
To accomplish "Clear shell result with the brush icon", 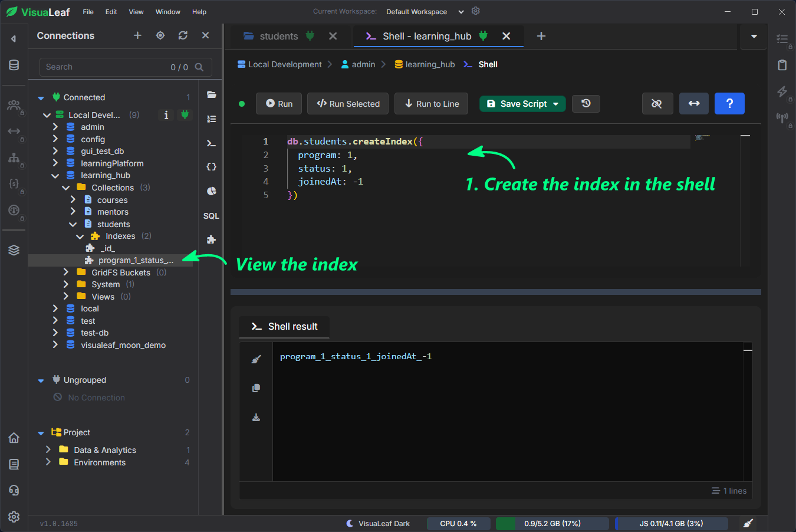I will tap(256, 359).
